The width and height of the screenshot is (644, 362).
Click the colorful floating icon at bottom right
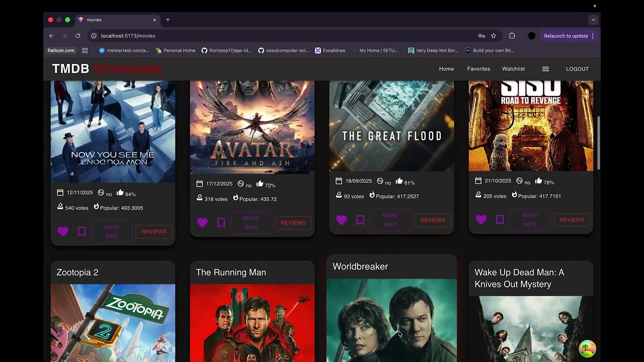[587, 348]
